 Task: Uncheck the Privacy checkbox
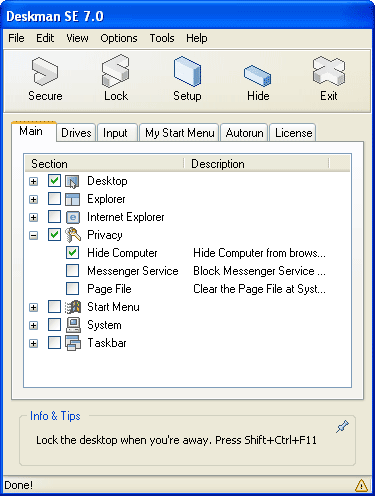pos(54,235)
